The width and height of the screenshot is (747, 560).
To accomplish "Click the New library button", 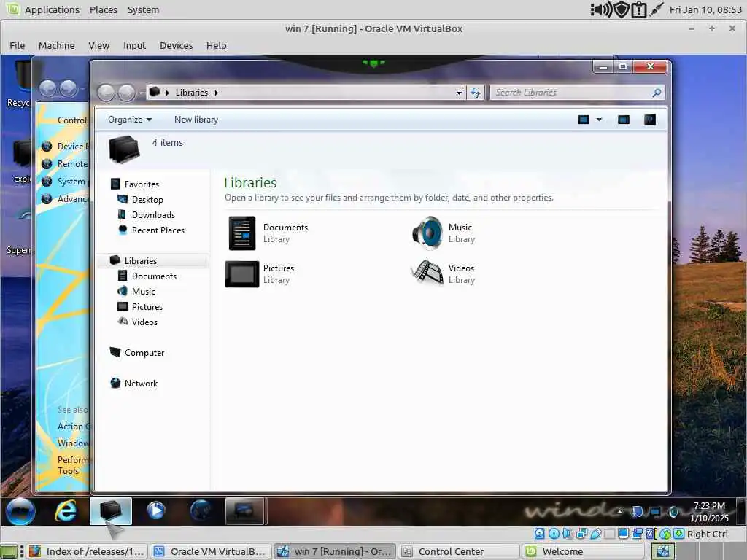I will click(196, 120).
